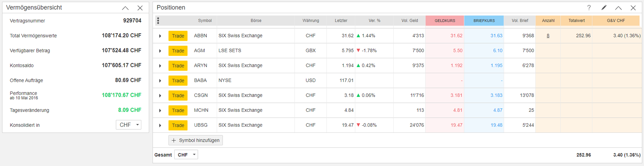Open the Positionen help question mark icon
Image resolution: width=644 pixels, height=166 pixels.
coord(589,7)
